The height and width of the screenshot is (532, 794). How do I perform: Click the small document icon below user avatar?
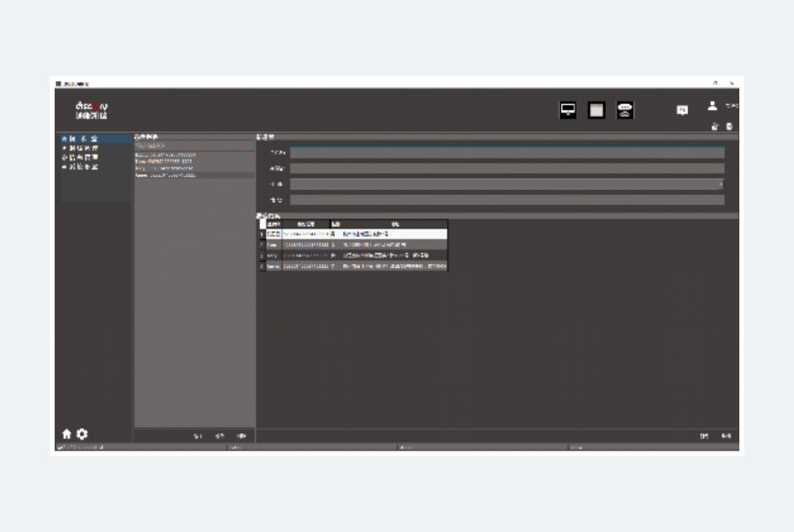729,126
